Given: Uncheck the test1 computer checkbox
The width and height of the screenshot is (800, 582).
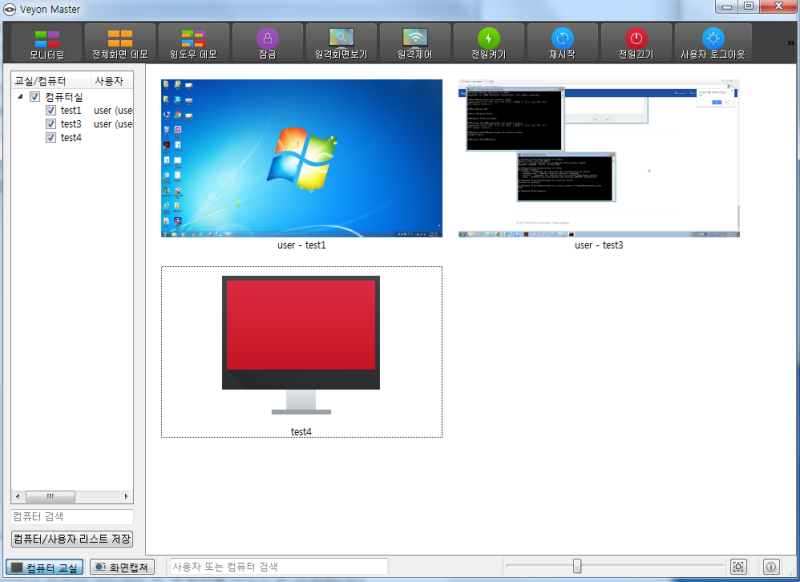Looking at the screenshot, I should click(x=51, y=110).
